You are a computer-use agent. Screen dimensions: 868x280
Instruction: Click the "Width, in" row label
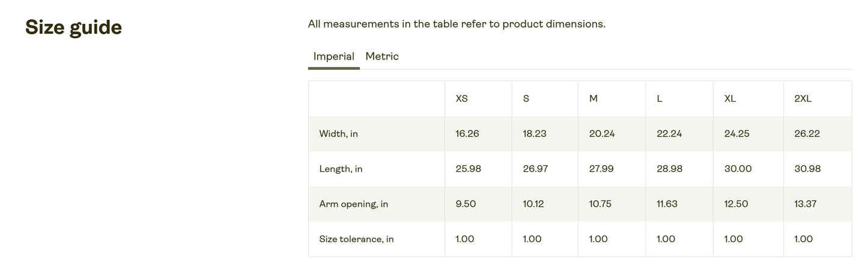pos(338,134)
